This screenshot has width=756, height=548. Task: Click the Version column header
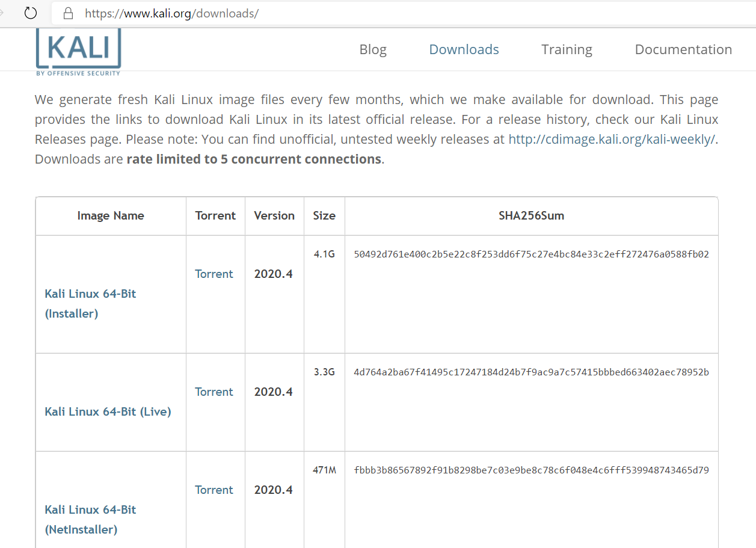point(274,215)
